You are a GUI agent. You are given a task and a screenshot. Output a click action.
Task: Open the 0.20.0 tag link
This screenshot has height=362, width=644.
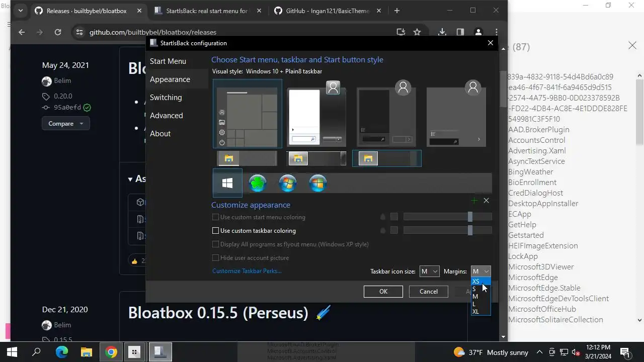click(x=63, y=96)
